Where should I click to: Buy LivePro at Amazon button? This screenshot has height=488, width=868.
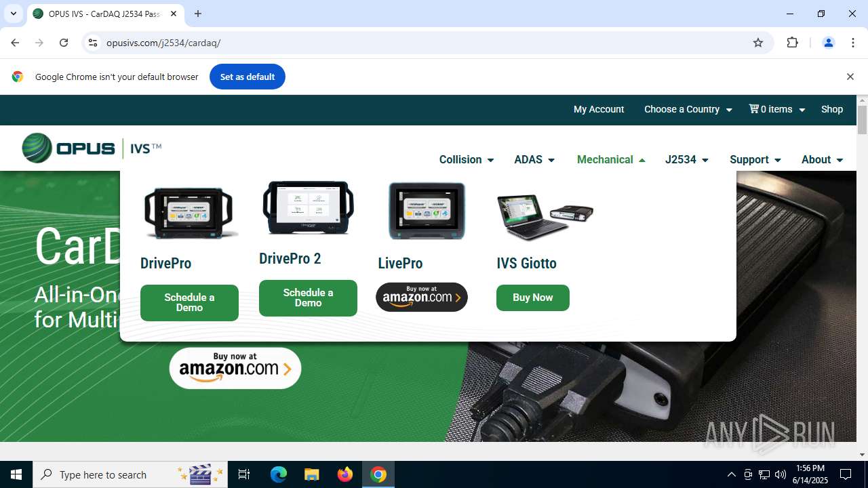click(x=422, y=297)
